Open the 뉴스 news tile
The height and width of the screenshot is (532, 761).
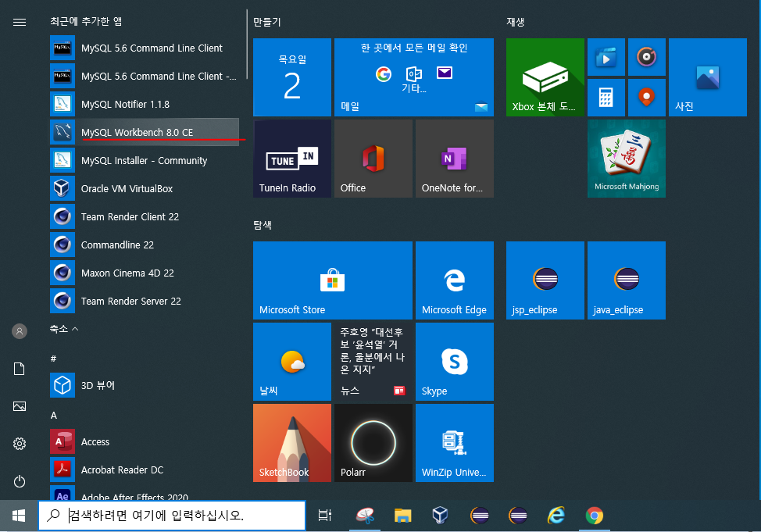373,362
